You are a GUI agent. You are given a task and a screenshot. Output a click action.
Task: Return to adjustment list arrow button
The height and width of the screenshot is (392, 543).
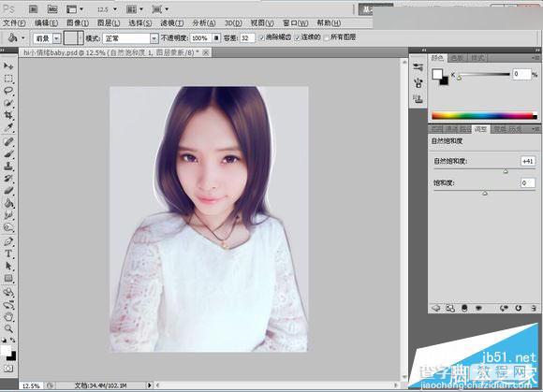pyautogui.click(x=436, y=308)
